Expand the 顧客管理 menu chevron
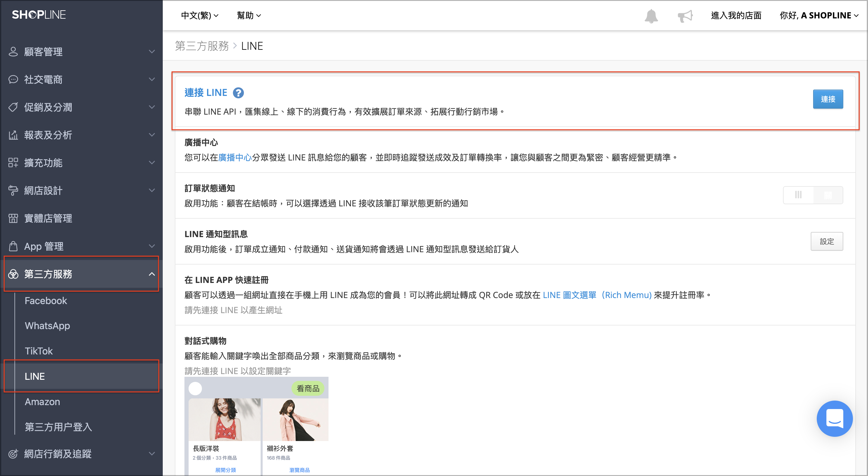868x476 pixels. [152, 52]
